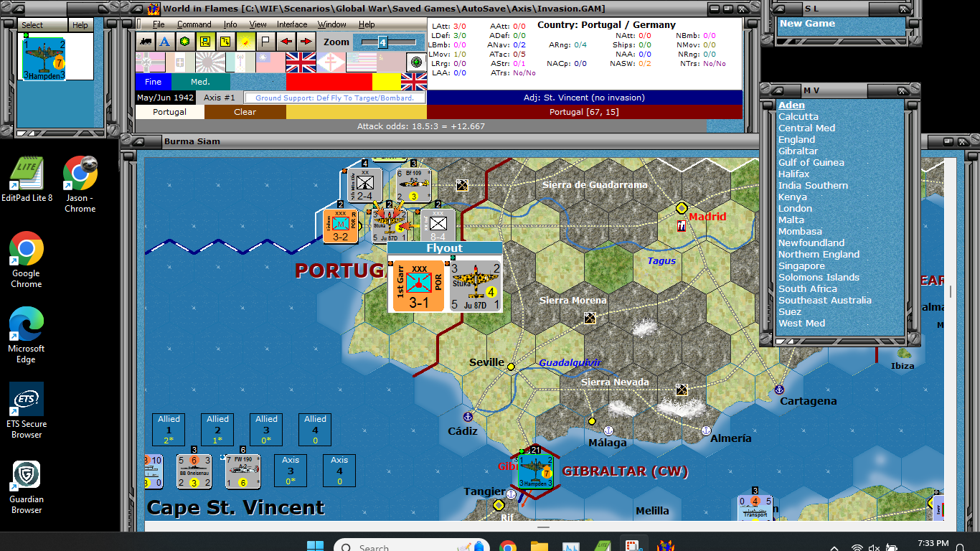Open Google Chrome desktop shortcut

[x=27, y=260]
